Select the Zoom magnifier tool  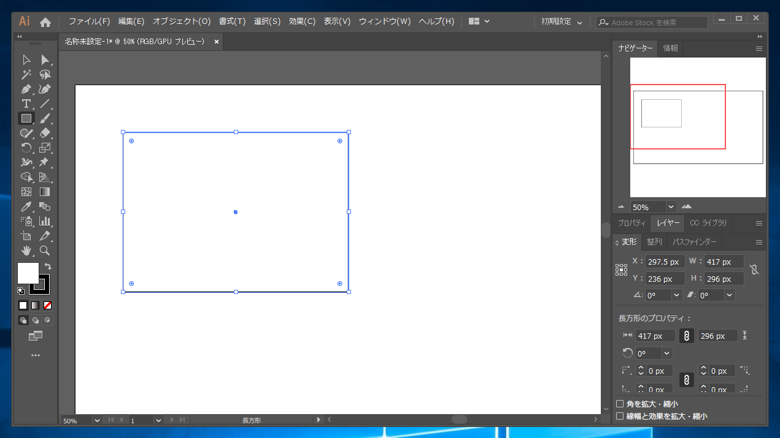point(45,250)
